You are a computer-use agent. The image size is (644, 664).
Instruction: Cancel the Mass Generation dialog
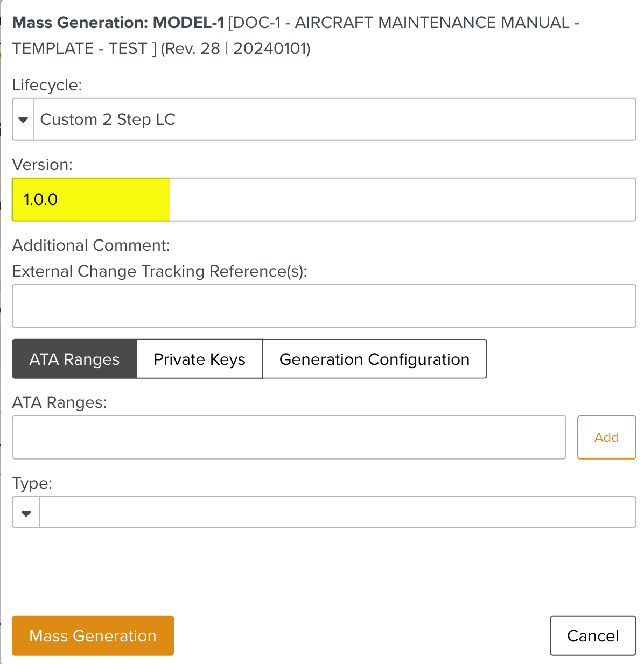tap(592, 635)
